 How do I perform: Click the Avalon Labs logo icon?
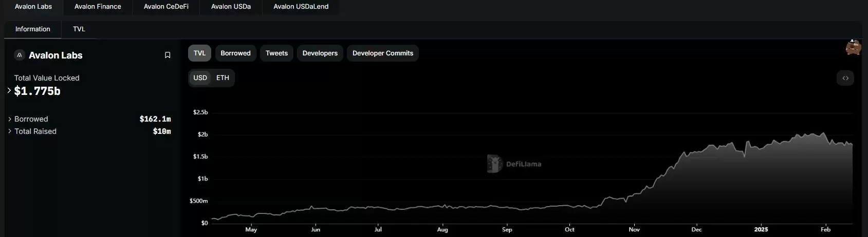(x=20, y=55)
